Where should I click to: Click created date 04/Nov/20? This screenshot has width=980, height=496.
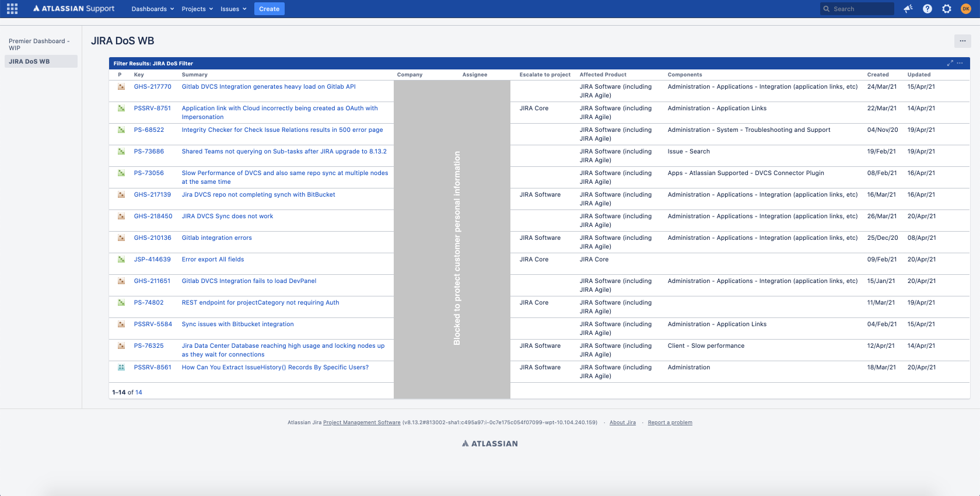coord(883,130)
